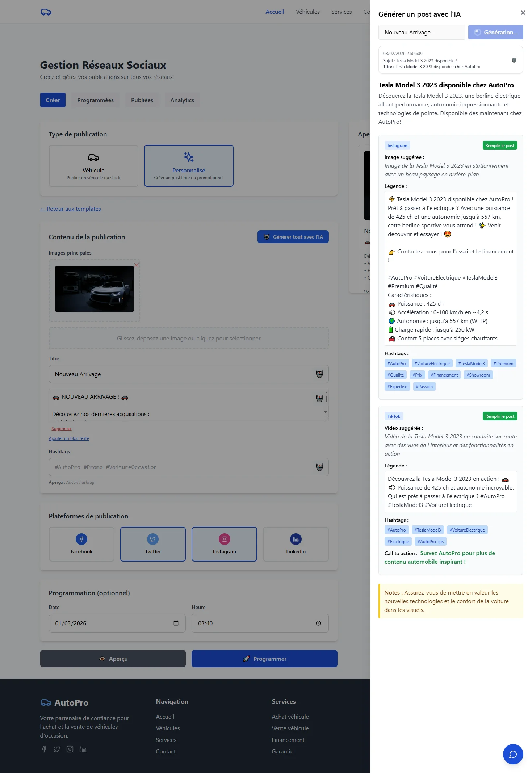532x773 pixels.
Task: Click the Hashtags input field
Action: (x=189, y=467)
